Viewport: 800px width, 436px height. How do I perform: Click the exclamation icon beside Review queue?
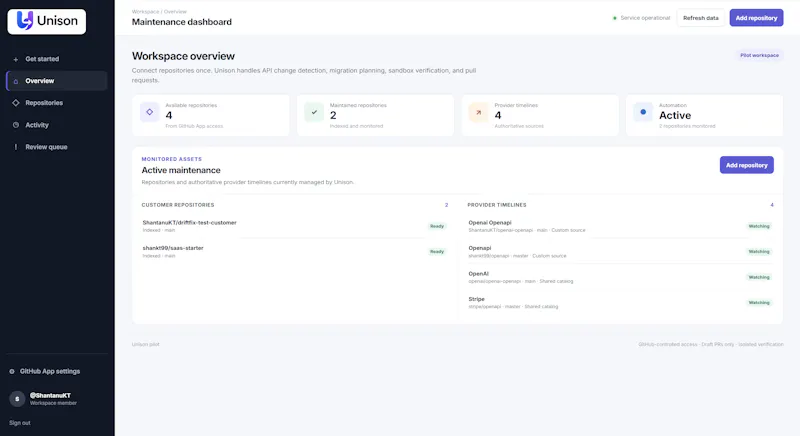pos(16,147)
